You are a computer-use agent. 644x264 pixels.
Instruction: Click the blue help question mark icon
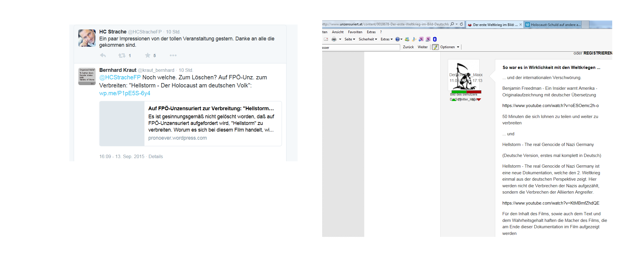398,39
